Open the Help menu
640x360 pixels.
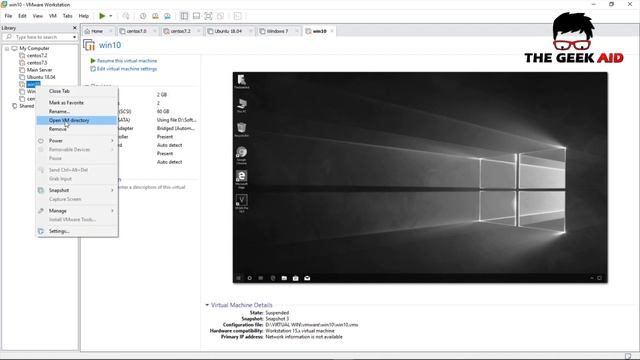pyautogui.click(x=84, y=16)
